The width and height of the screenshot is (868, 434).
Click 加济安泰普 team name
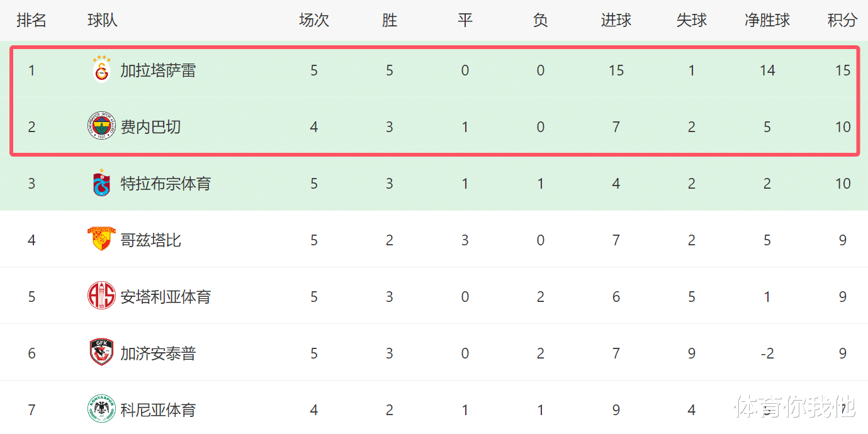coord(158,353)
